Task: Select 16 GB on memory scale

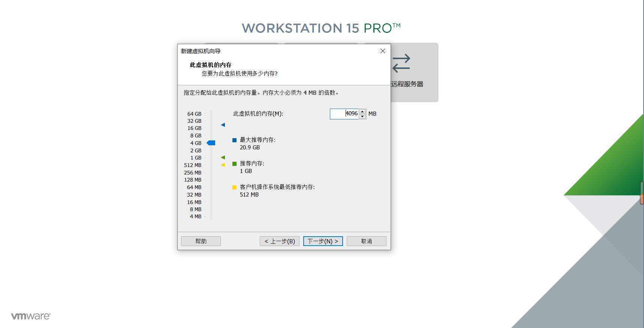Action: [x=194, y=128]
